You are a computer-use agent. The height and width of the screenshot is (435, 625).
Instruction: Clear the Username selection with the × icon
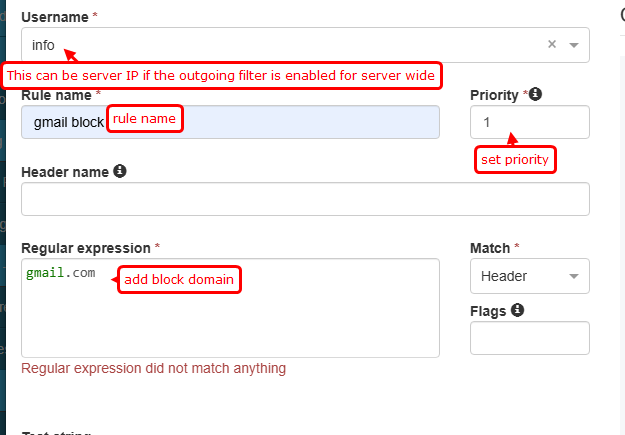click(x=552, y=45)
